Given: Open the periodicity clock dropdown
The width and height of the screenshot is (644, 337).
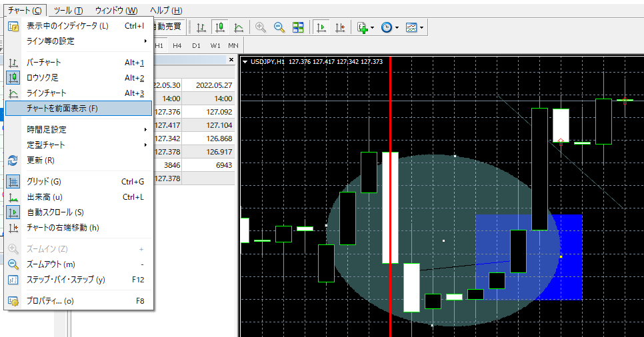Looking at the screenshot, I should (x=397, y=28).
